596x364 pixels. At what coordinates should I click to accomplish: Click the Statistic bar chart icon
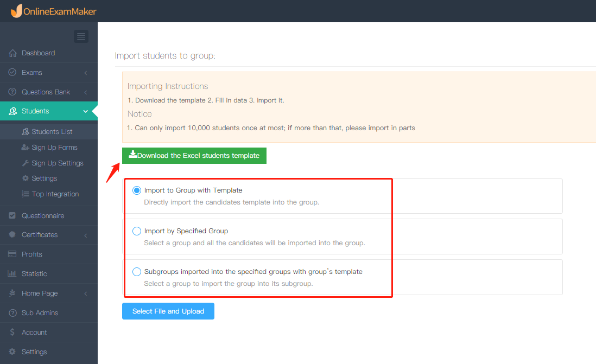click(12, 274)
